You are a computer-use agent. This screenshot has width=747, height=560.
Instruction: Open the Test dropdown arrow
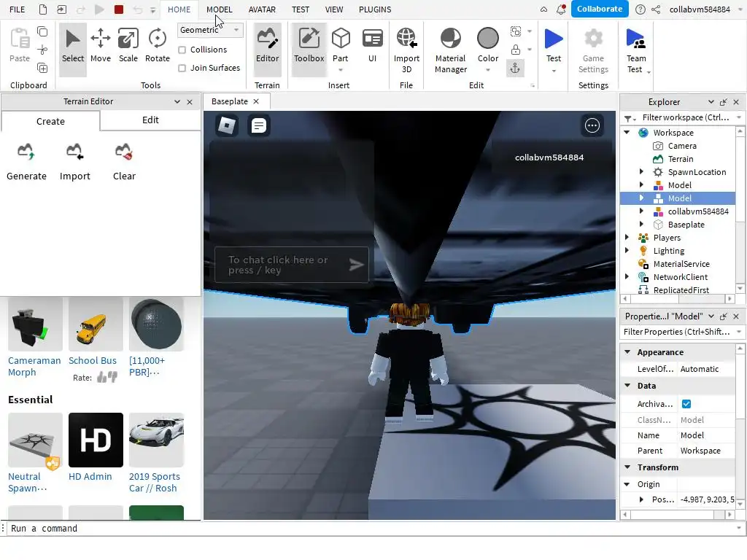[x=554, y=71]
